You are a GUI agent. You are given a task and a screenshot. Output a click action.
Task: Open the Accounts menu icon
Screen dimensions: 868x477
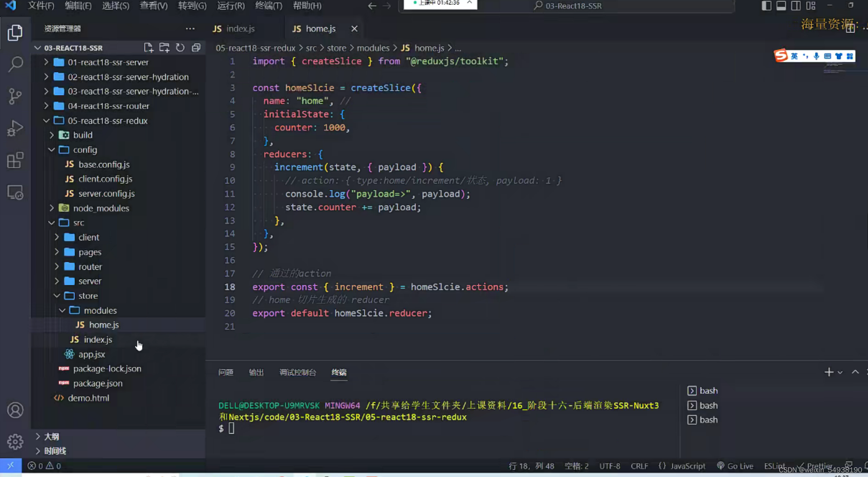pos(15,410)
